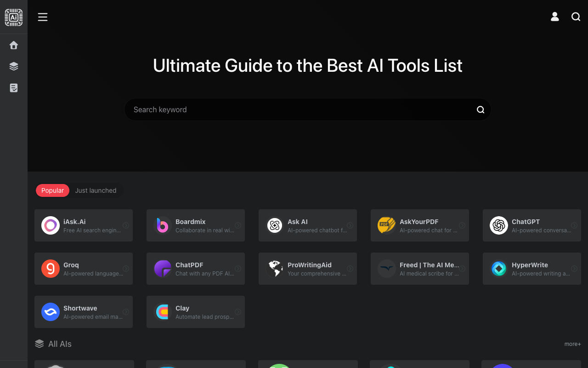Open the layers categories sidebar icon

14,66
